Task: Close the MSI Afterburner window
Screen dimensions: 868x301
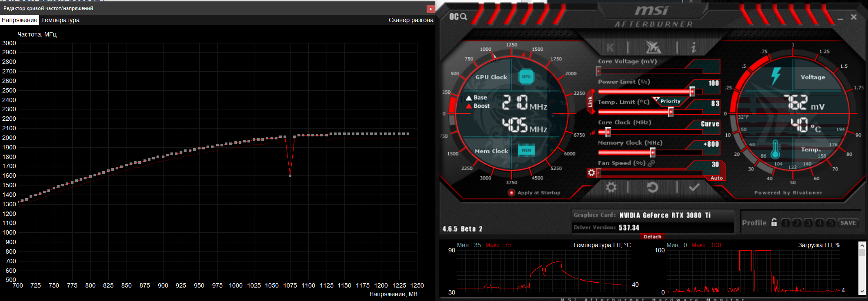Action: (x=854, y=17)
